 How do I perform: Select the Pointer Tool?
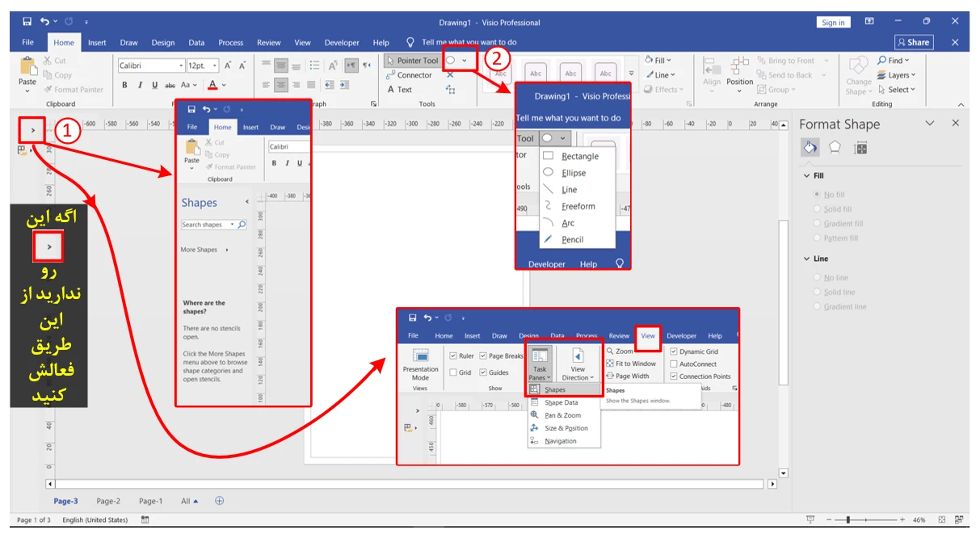[x=412, y=61]
